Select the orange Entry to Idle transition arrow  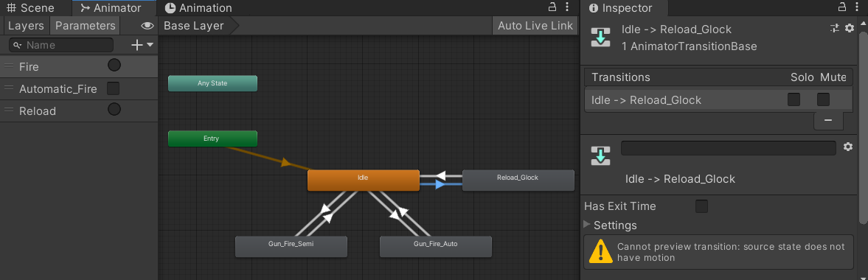(285, 162)
